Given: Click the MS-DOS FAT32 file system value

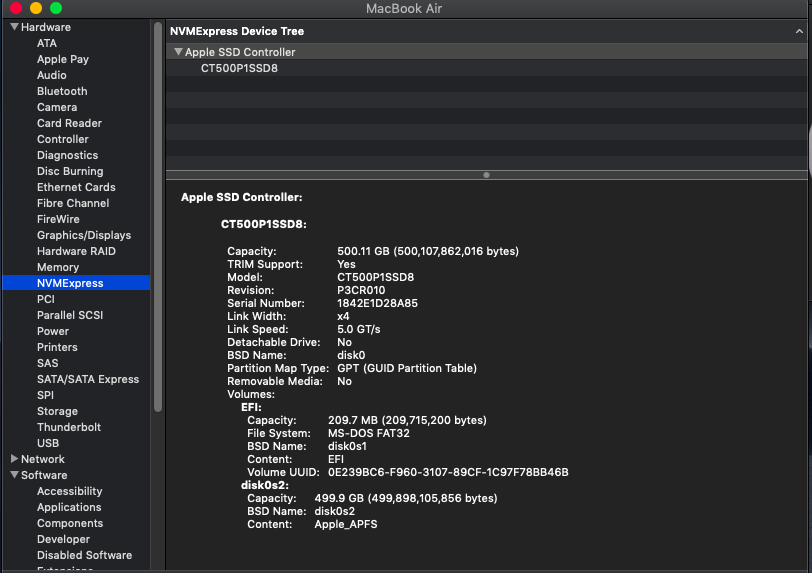Looking at the screenshot, I should pos(369,434).
